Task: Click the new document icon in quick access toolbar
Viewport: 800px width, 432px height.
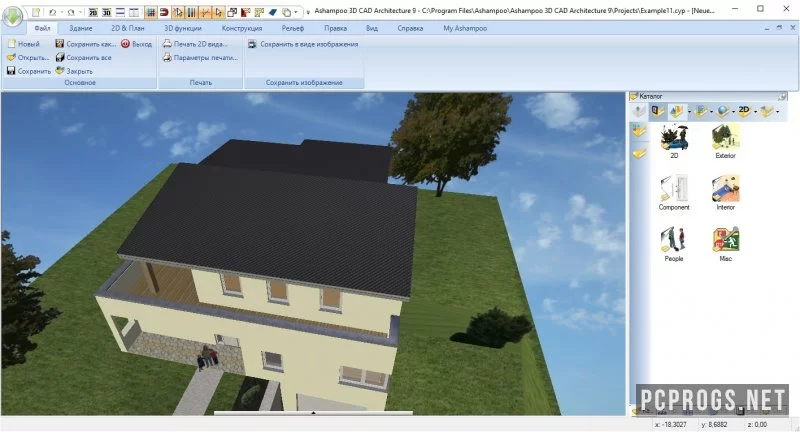Action: 36,12
